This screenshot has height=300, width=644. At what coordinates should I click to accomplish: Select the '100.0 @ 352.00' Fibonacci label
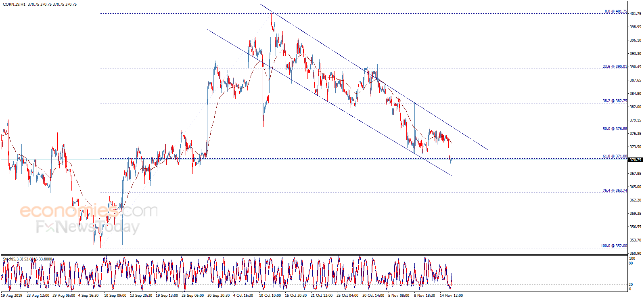(x=614, y=246)
